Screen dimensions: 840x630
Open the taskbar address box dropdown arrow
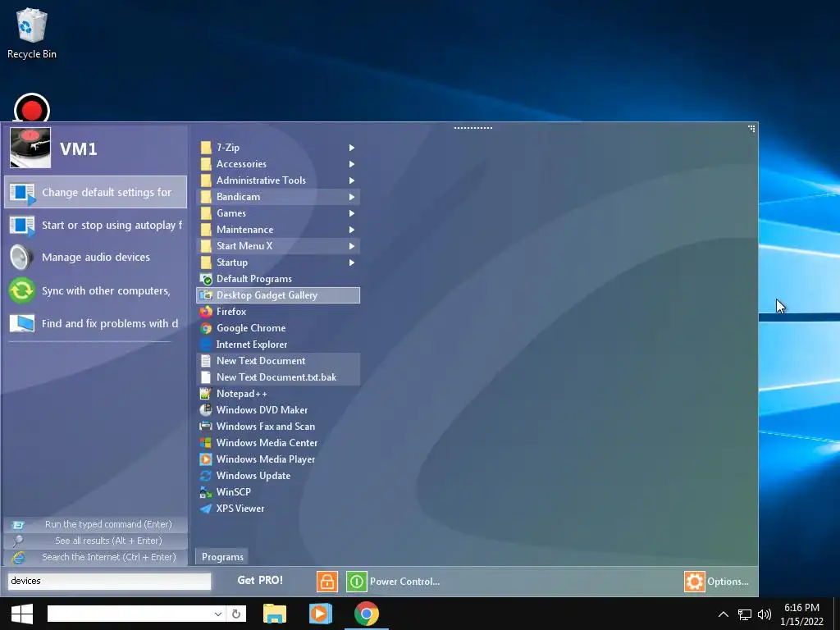(x=217, y=614)
